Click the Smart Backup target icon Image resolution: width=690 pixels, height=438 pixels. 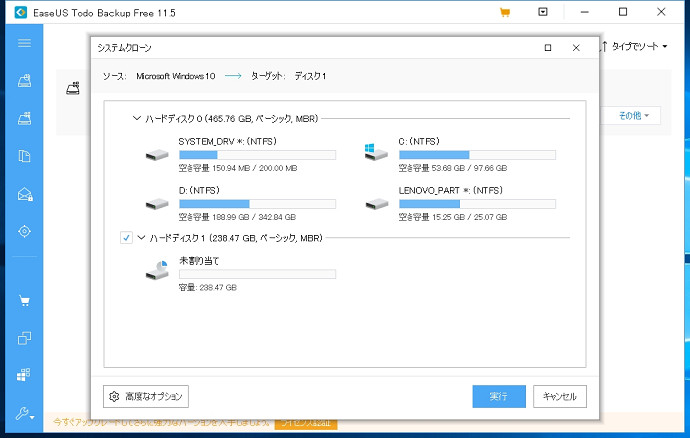coord(24,231)
